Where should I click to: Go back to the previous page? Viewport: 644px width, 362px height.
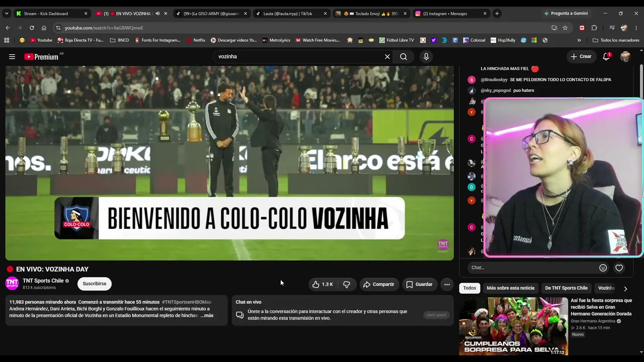(8, 28)
